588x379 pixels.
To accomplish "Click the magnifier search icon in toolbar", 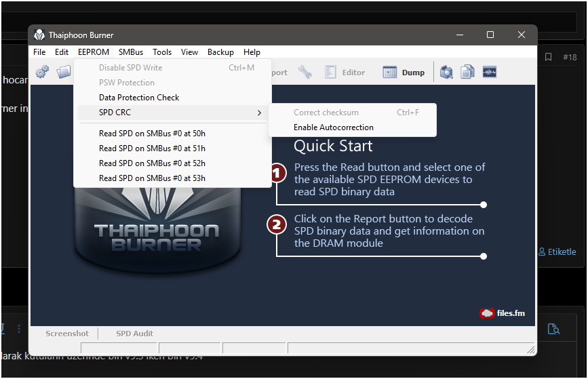I will pos(446,72).
